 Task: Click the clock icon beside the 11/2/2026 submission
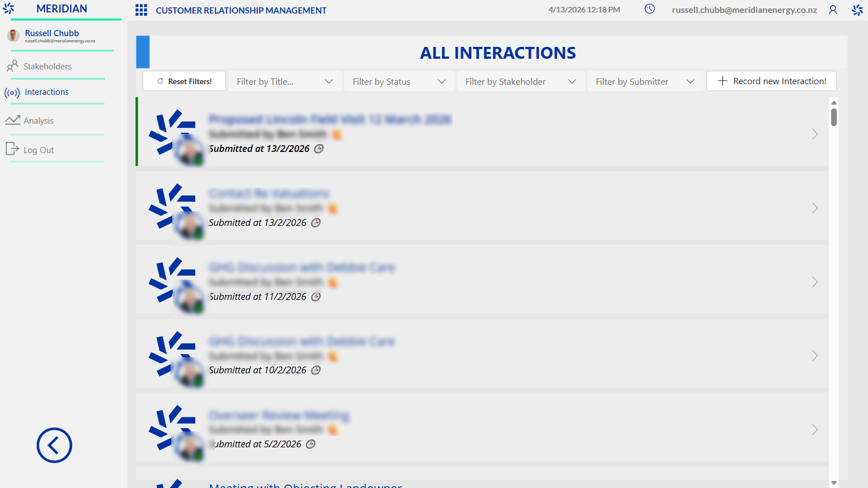point(316,297)
